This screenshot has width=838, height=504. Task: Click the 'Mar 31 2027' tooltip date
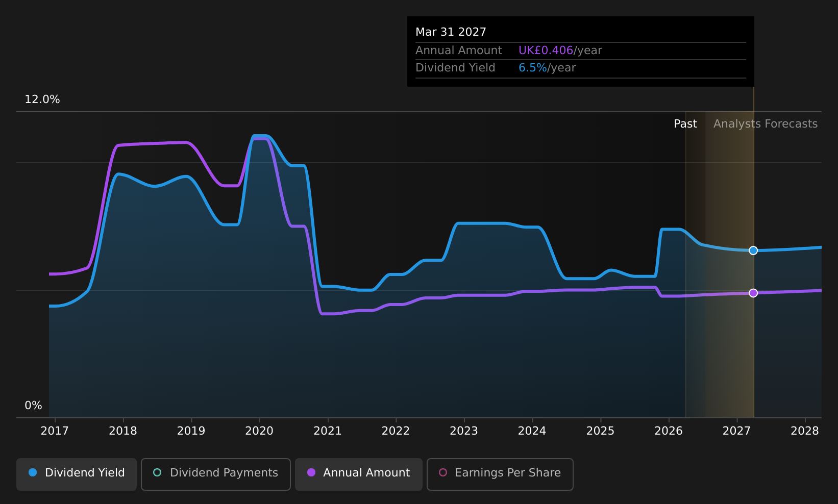click(451, 32)
